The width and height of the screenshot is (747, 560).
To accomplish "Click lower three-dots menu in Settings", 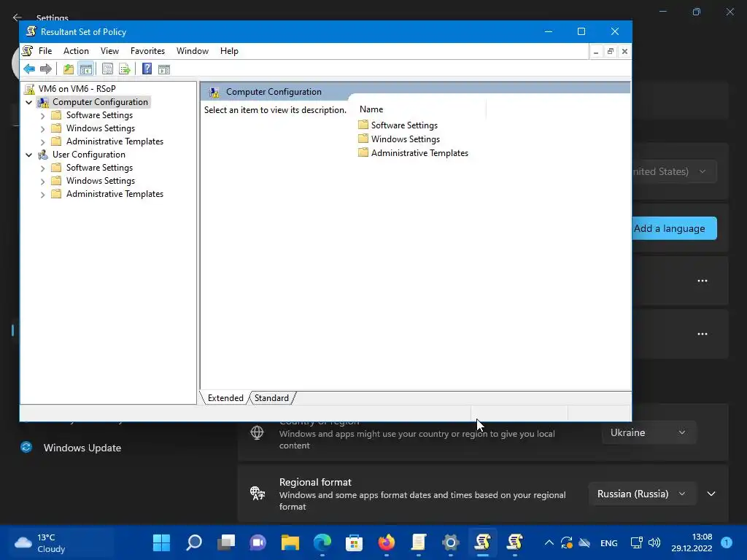I will [703, 334].
